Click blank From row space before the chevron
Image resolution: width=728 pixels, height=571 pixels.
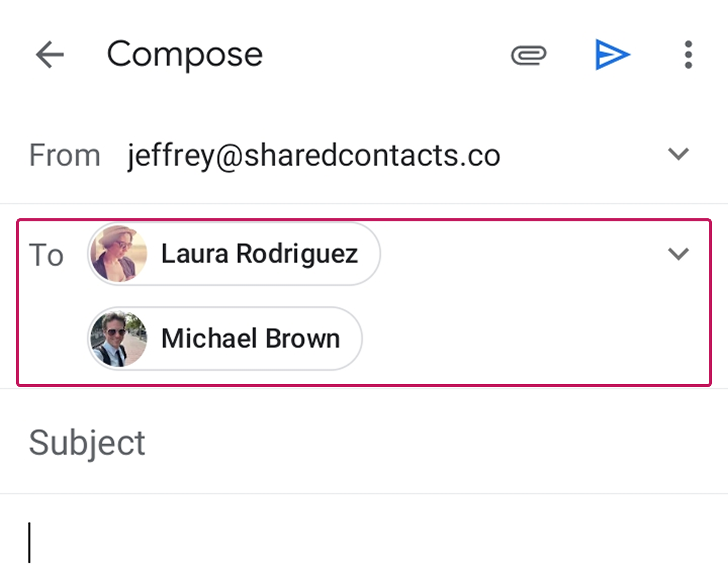581,155
